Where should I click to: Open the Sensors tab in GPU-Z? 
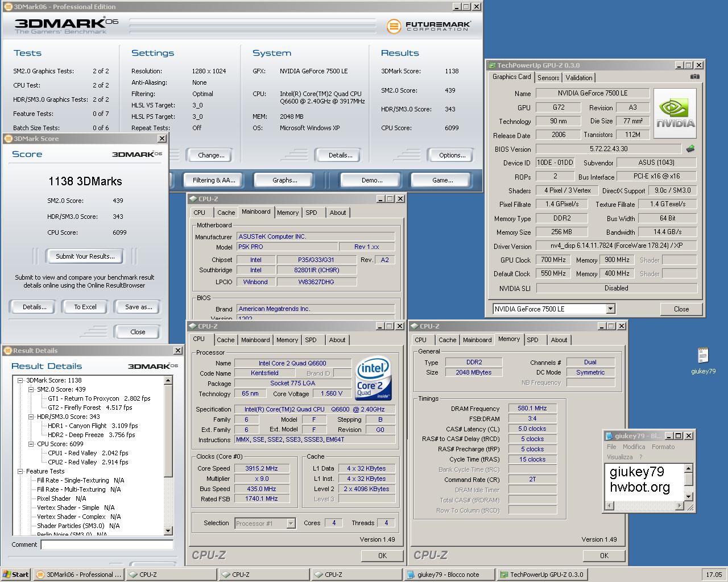pyautogui.click(x=548, y=78)
